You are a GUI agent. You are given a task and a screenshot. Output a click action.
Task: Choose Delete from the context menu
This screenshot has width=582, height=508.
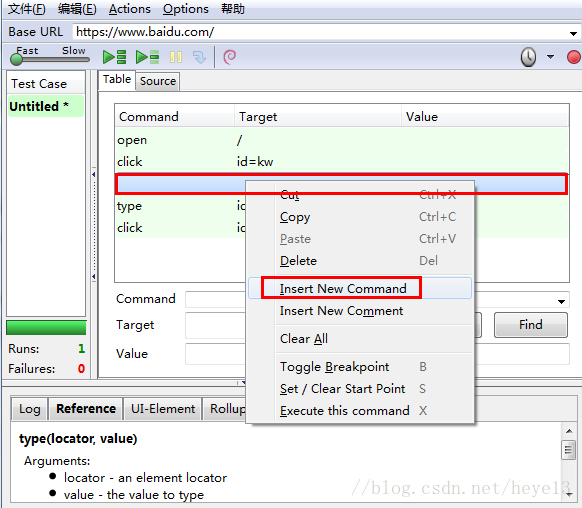click(360, 260)
